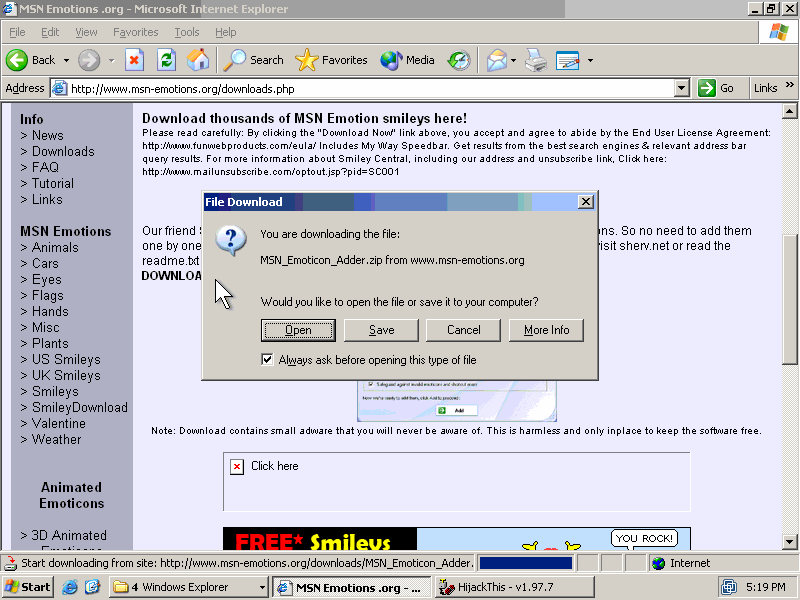
Task: Open the address bar dropdown
Action: [x=682, y=88]
